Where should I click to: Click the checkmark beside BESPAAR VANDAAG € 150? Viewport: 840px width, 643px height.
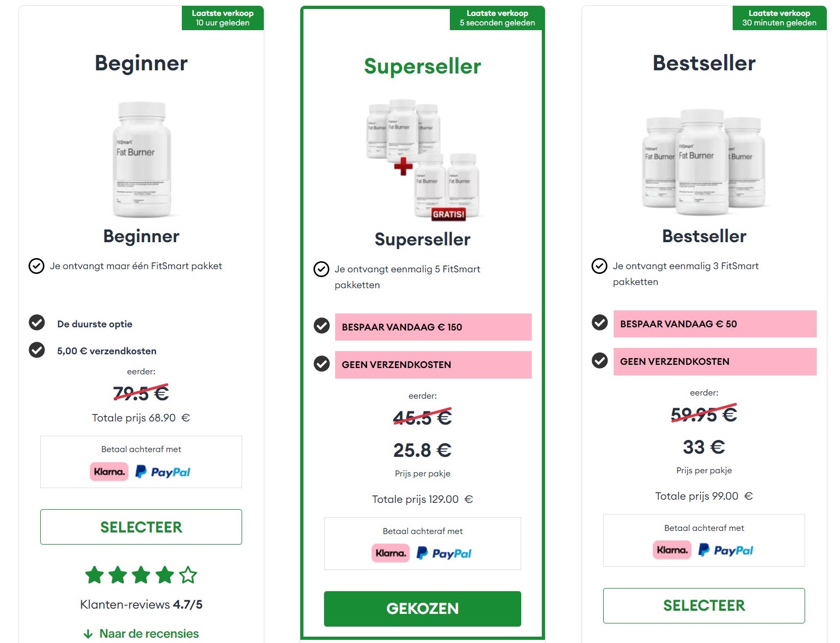pyautogui.click(x=321, y=326)
